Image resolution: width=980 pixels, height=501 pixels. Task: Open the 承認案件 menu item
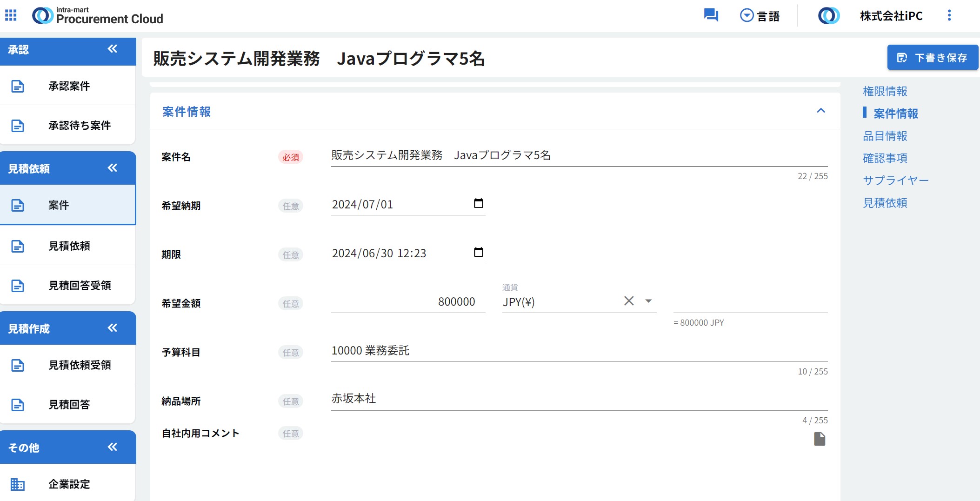point(68,86)
